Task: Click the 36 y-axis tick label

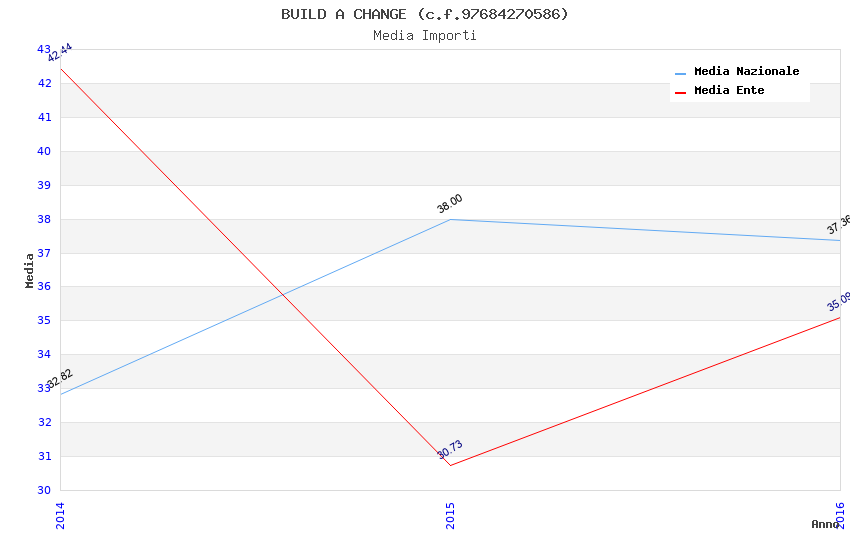Action: pos(44,287)
